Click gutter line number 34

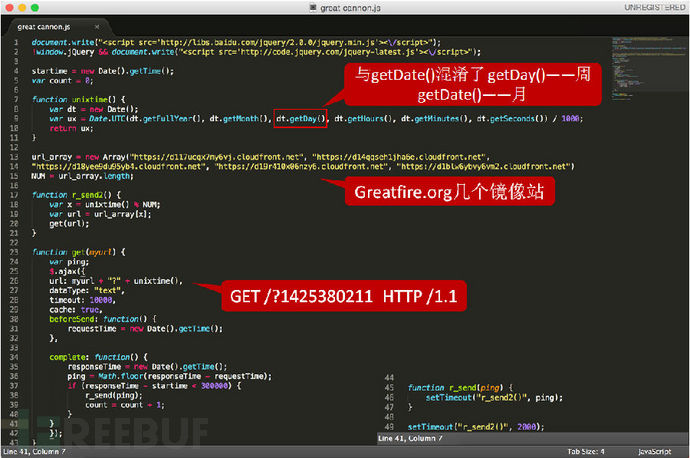(14, 357)
